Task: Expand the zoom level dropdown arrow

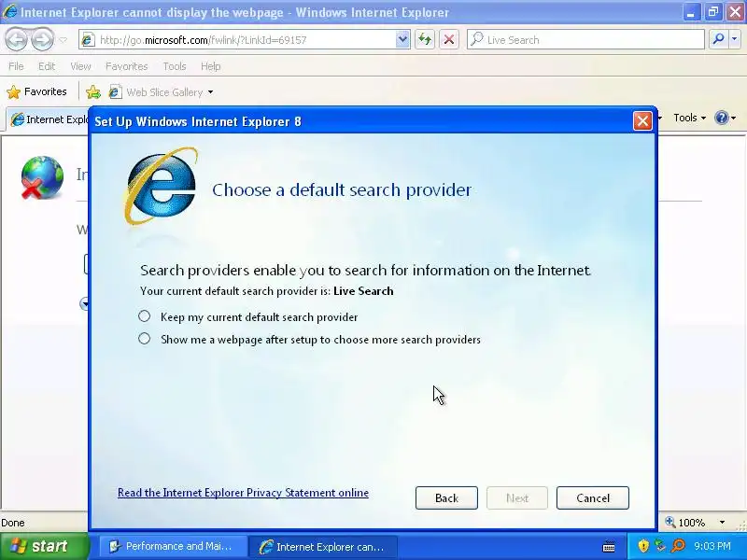Action: [722, 523]
